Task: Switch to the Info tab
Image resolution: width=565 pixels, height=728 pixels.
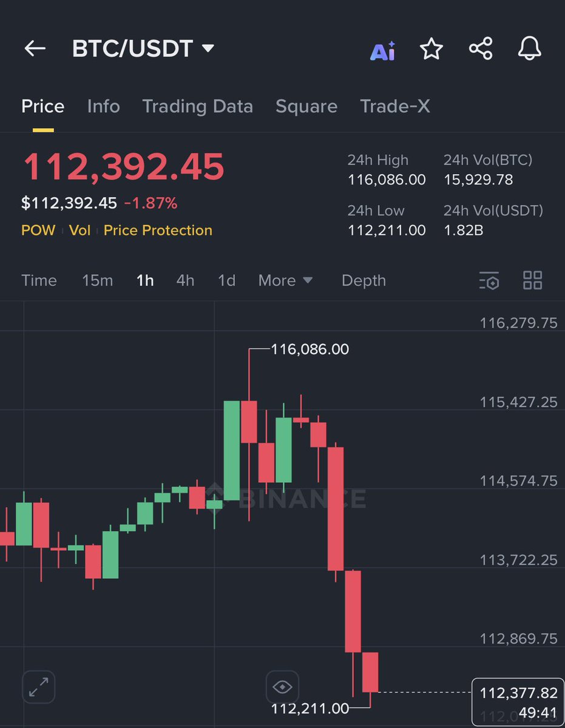Action: pyautogui.click(x=103, y=106)
